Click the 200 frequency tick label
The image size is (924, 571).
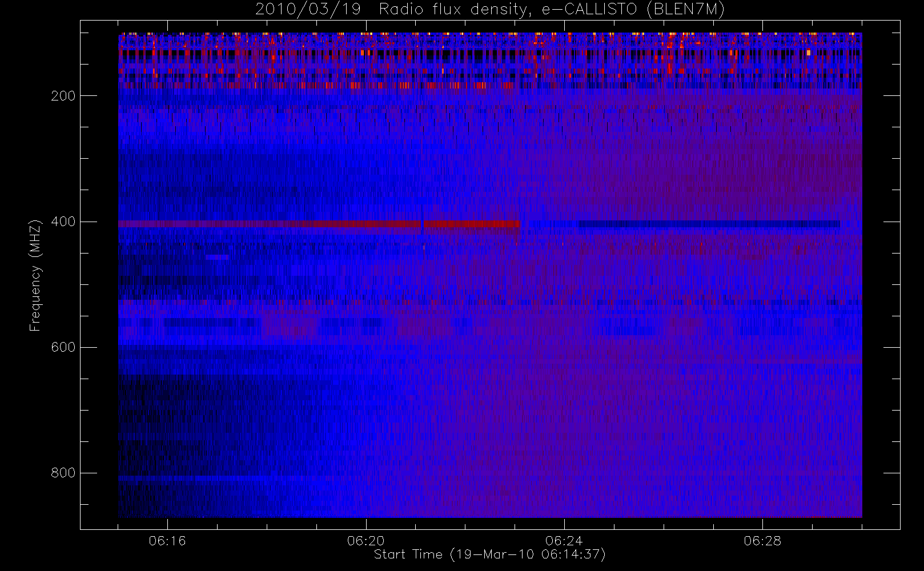63,96
